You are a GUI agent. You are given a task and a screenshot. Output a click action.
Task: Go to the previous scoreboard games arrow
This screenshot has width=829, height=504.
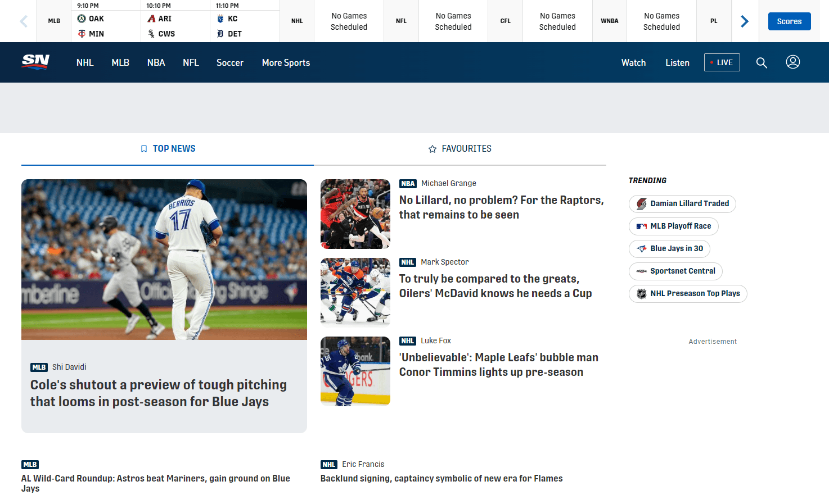(x=24, y=21)
